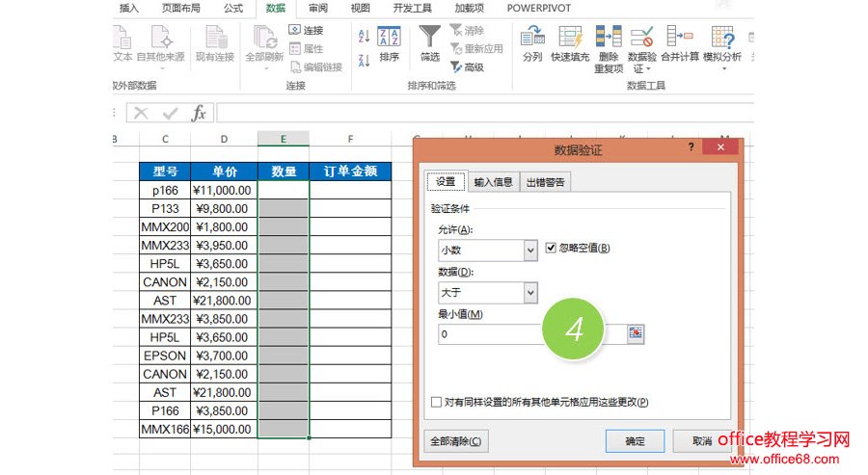The width and height of the screenshot is (868, 475).
Task: Select the 输入信息 tab in dialog
Action: pos(493,182)
